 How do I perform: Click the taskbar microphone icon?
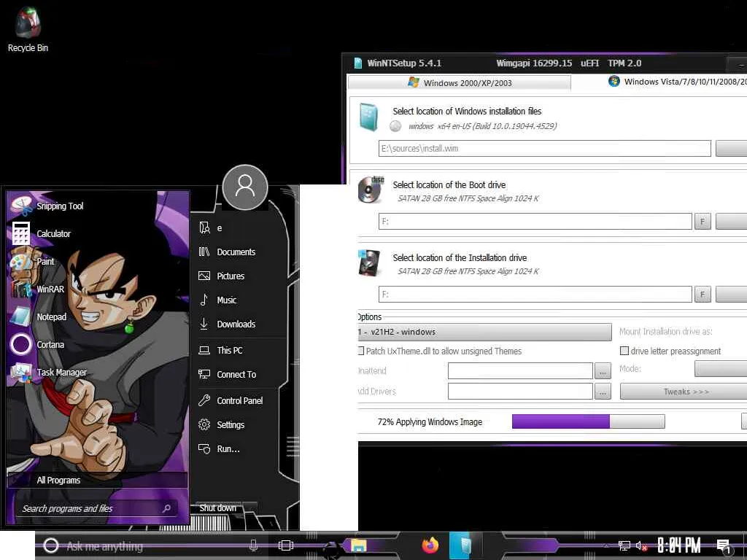coord(254,545)
